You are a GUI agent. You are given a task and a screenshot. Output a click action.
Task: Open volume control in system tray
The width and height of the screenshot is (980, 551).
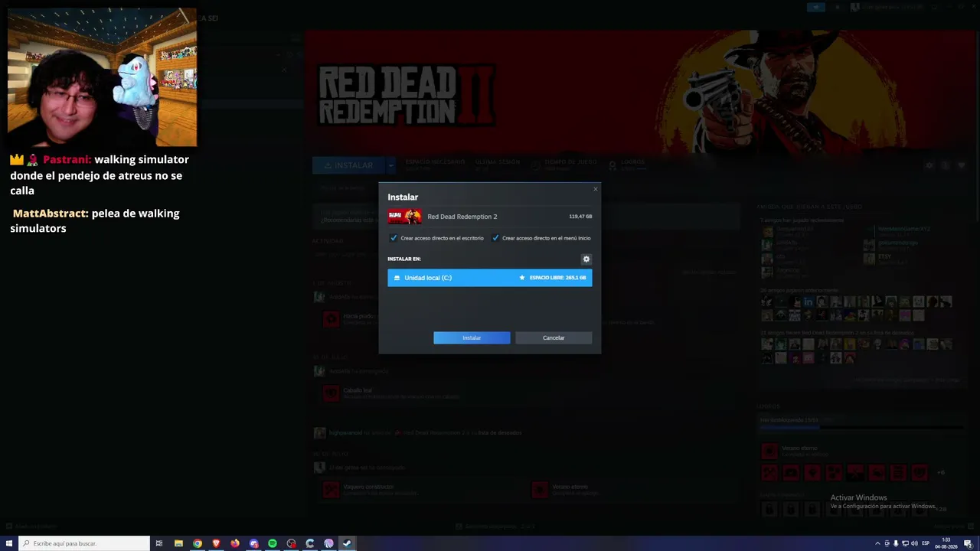pyautogui.click(x=914, y=543)
